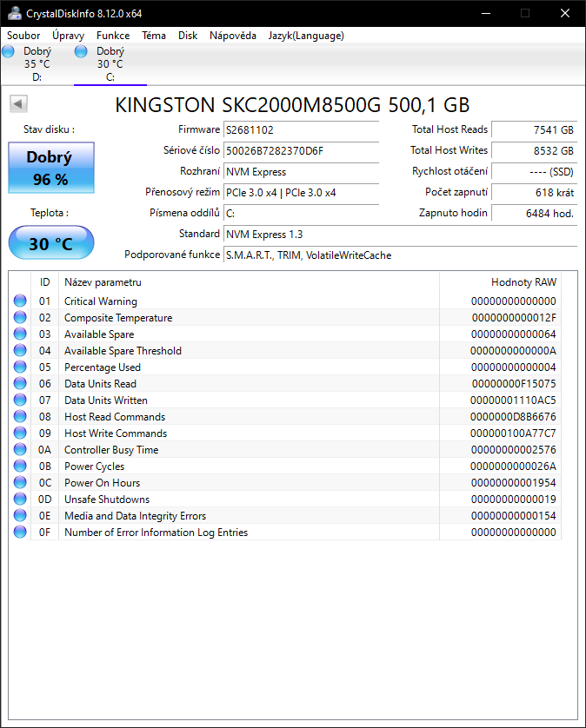This screenshot has height=728, width=586.
Task: Open the Jazyk(Language) menu
Action: 306,36
